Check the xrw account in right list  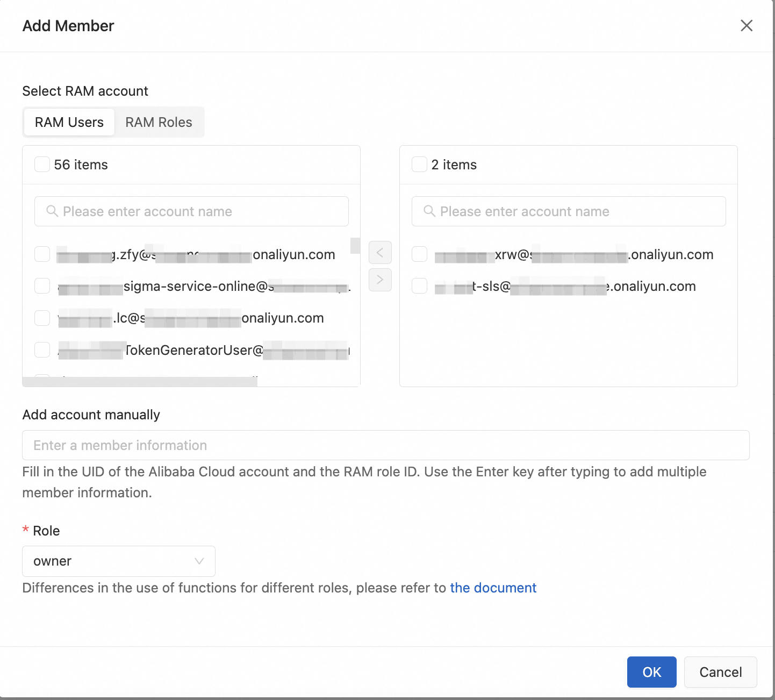click(420, 254)
